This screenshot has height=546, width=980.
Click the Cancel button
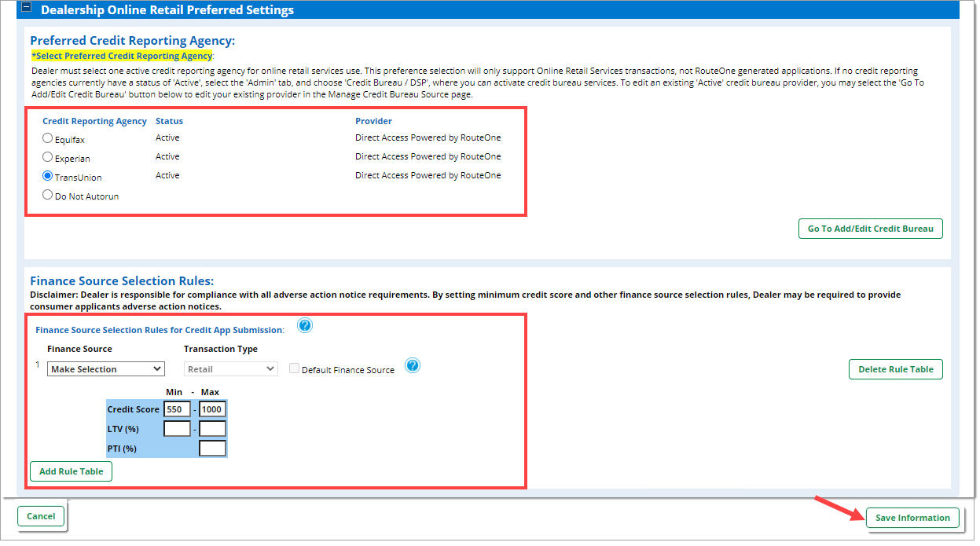coord(41,516)
